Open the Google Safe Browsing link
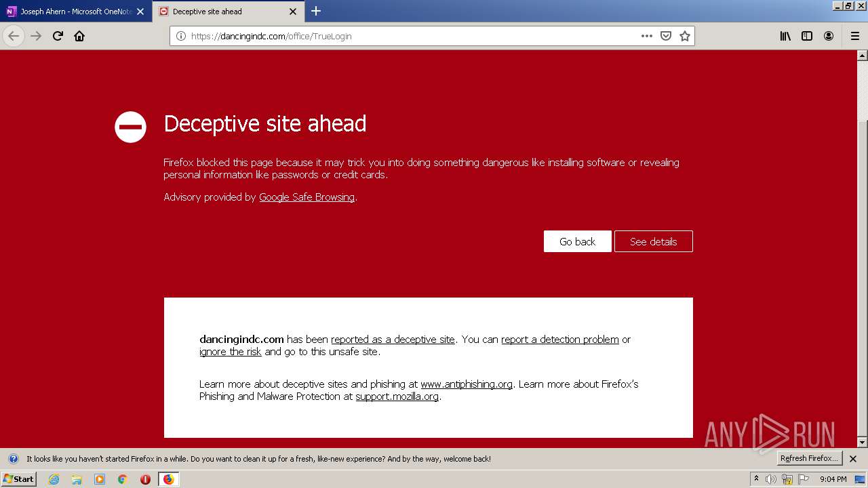The height and width of the screenshot is (488, 868). click(307, 197)
